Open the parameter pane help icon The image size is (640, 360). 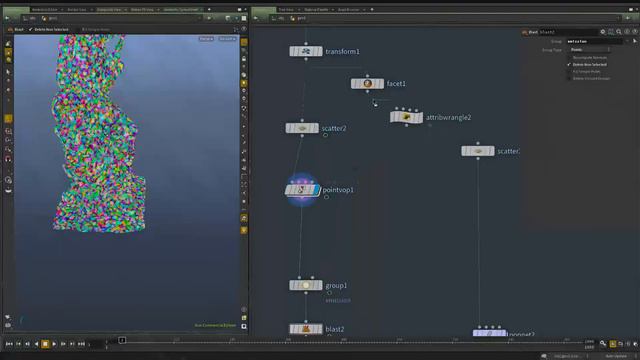coord(635,32)
